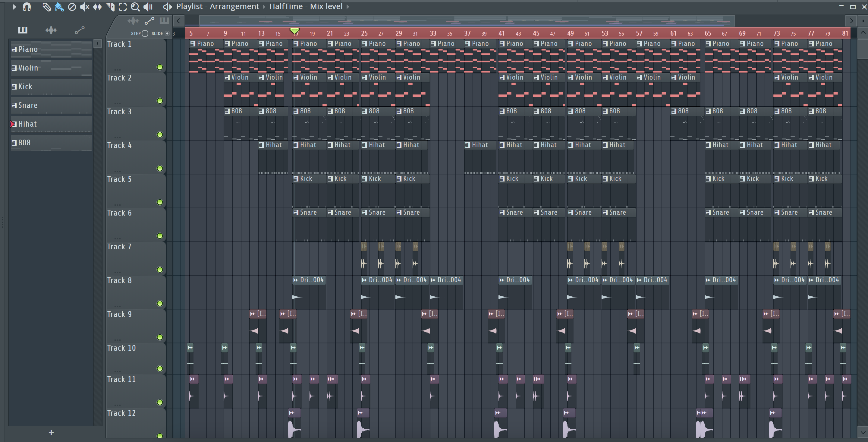Choose the Select marquee tool
Viewport: 868px width, 442px height.
tap(123, 7)
